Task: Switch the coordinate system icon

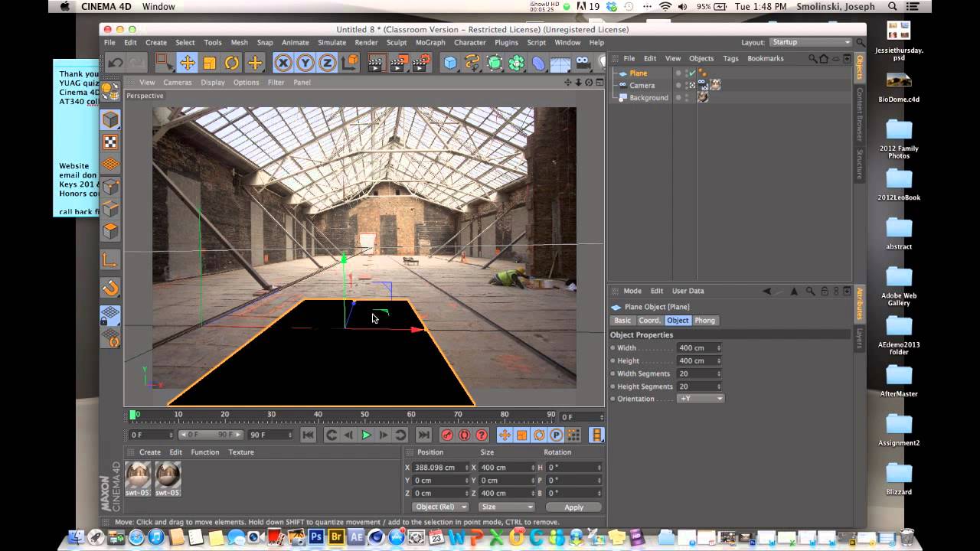Action: tap(350, 63)
